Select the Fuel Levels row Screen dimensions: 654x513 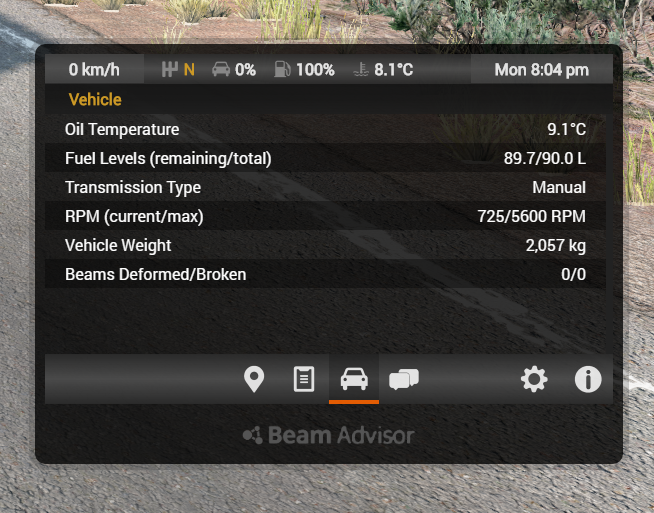click(325, 158)
